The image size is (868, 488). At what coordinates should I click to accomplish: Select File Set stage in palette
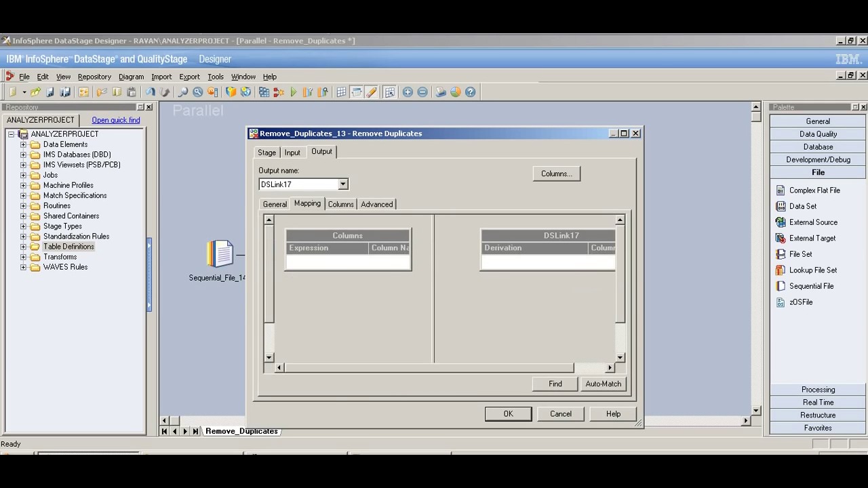793,254
